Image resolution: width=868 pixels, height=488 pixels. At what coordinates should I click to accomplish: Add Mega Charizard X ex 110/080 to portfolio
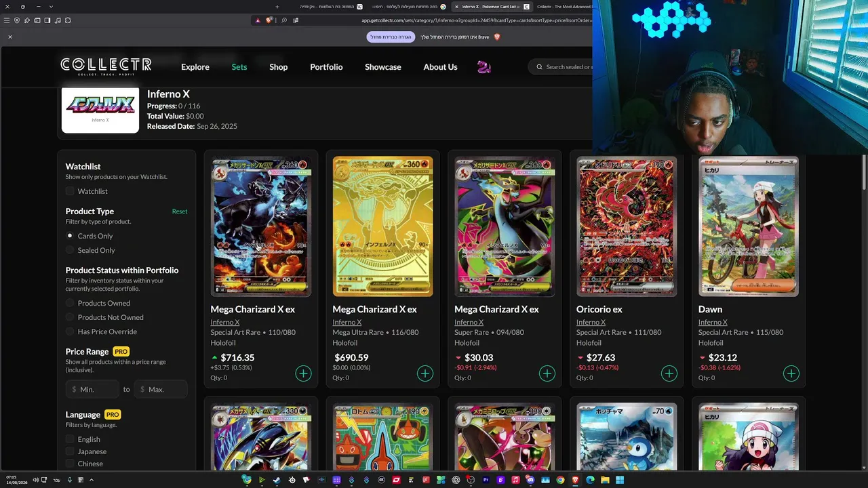(303, 373)
